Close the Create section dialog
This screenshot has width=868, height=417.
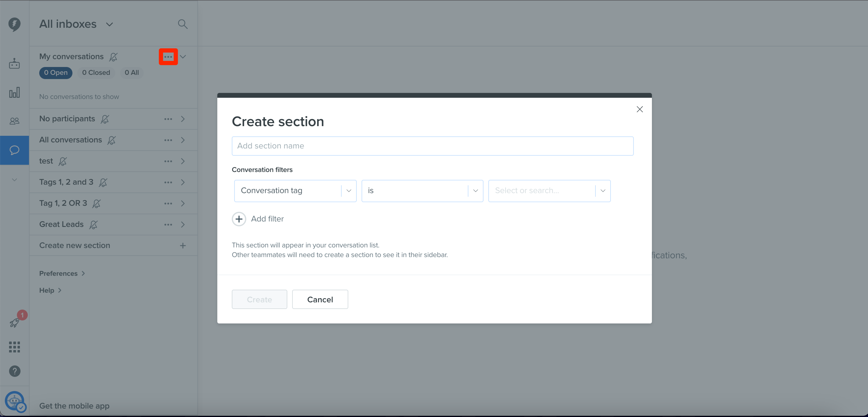[x=640, y=109]
